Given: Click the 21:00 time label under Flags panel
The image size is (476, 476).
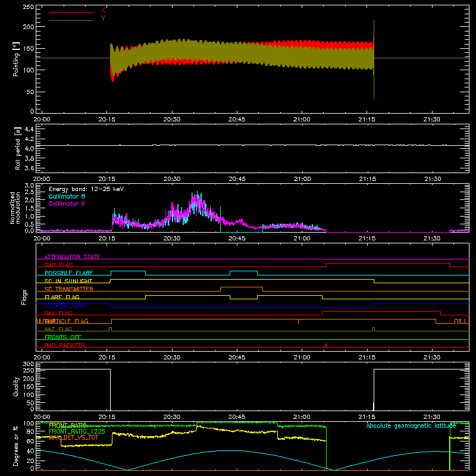Looking at the screenshot, I should (302, 358).
